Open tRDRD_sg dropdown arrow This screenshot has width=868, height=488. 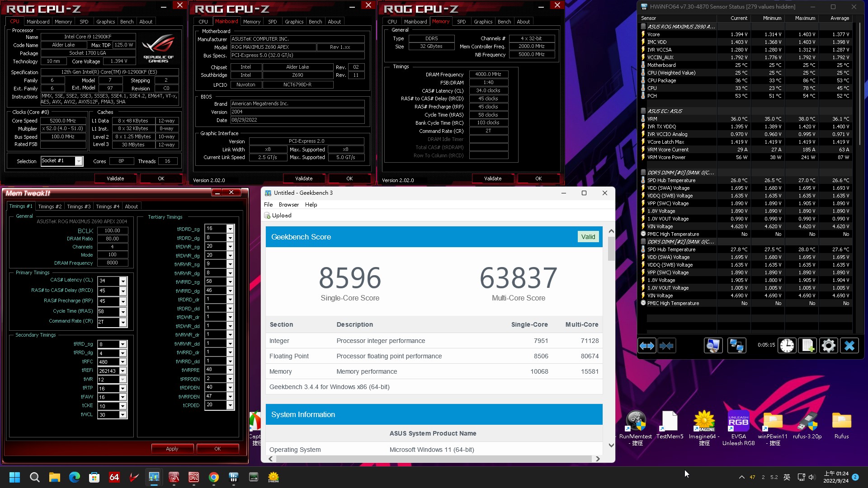tap(230, 229)
